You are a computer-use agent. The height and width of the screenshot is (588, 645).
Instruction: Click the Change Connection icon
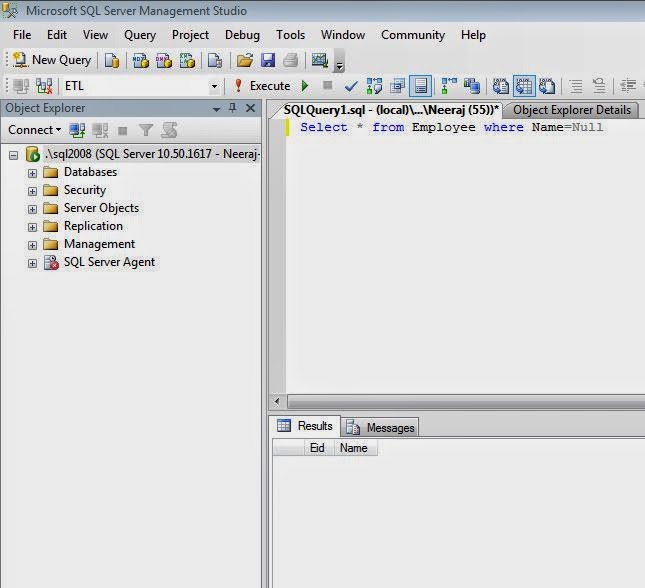(x=44, y=86)
